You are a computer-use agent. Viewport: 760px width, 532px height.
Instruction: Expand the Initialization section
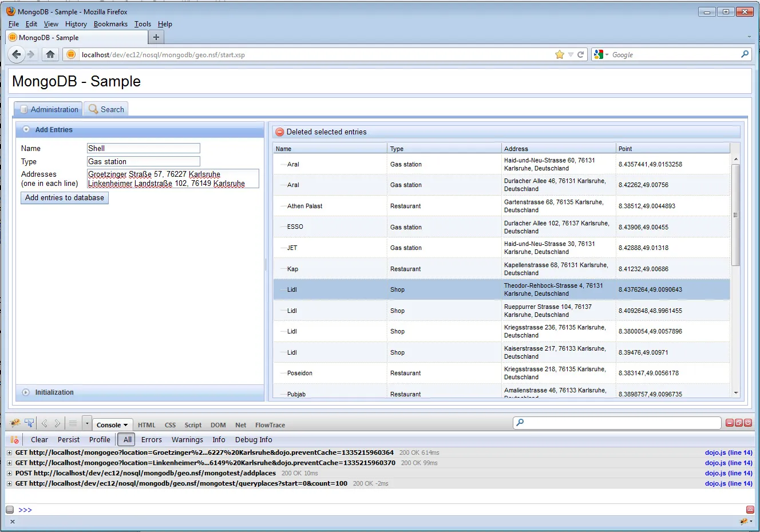tap(54, 392)
